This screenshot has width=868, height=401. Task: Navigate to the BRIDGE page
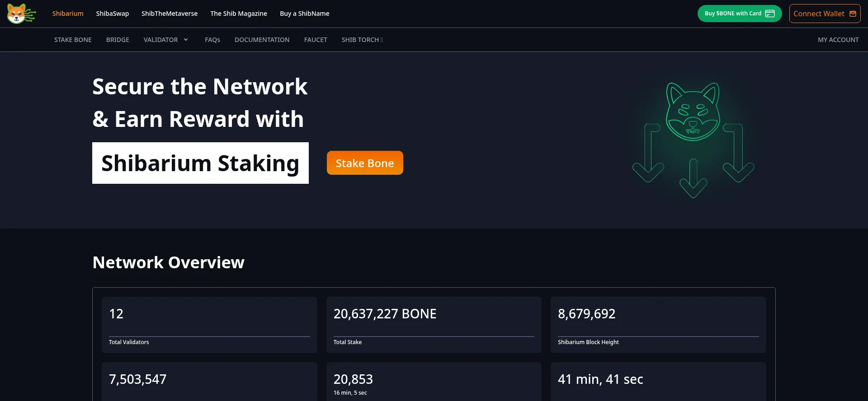pos(118,40)
